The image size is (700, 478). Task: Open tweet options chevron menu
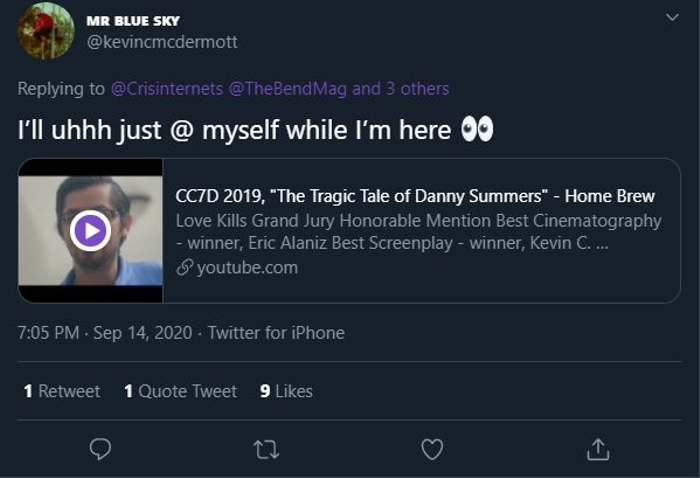coord(672,19)
